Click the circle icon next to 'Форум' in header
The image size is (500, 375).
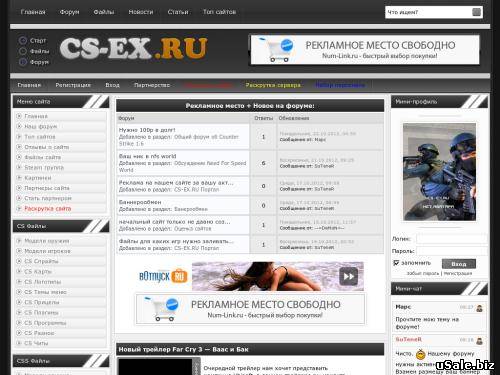coord(23,62)
